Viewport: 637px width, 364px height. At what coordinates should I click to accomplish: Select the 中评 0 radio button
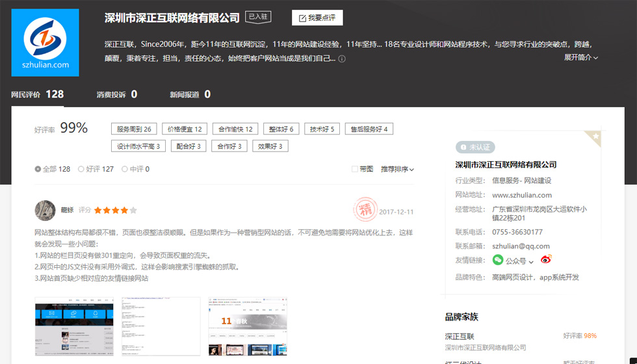coord(125,169)
